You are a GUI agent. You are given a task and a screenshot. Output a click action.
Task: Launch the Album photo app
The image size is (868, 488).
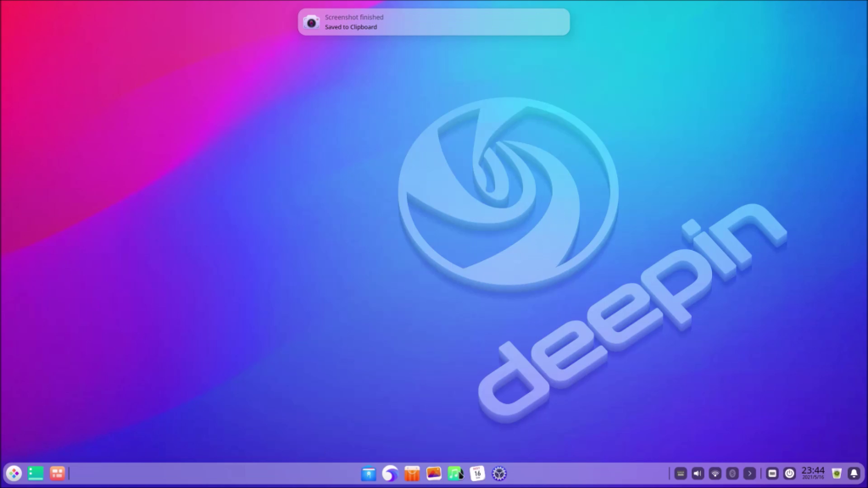(x=434, y=474)
